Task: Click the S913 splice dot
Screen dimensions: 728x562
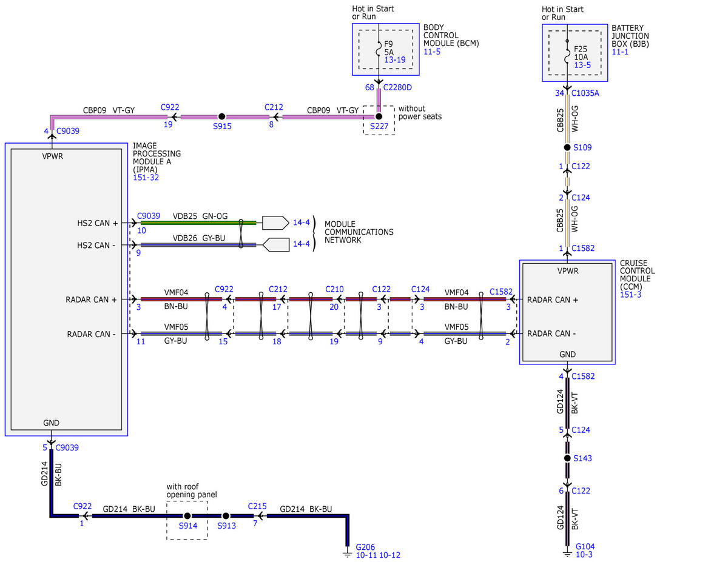Action: pyautogui.click(x=225, y=515)
